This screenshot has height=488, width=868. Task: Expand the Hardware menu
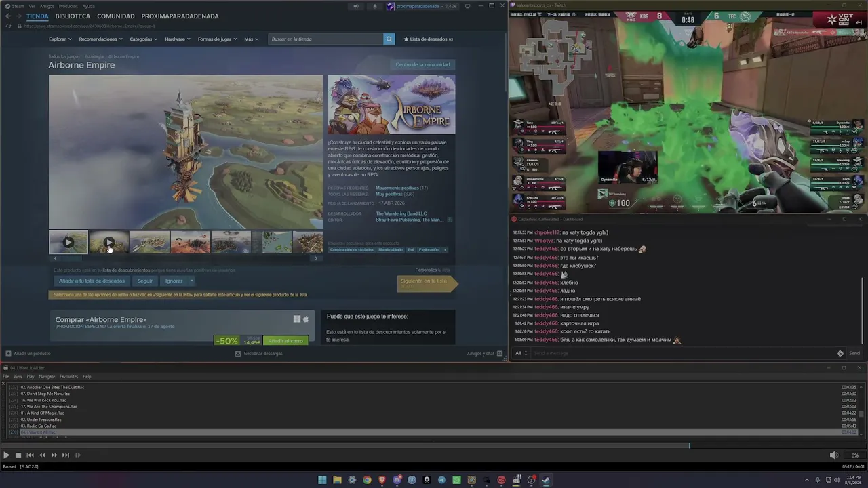[178, 39]
